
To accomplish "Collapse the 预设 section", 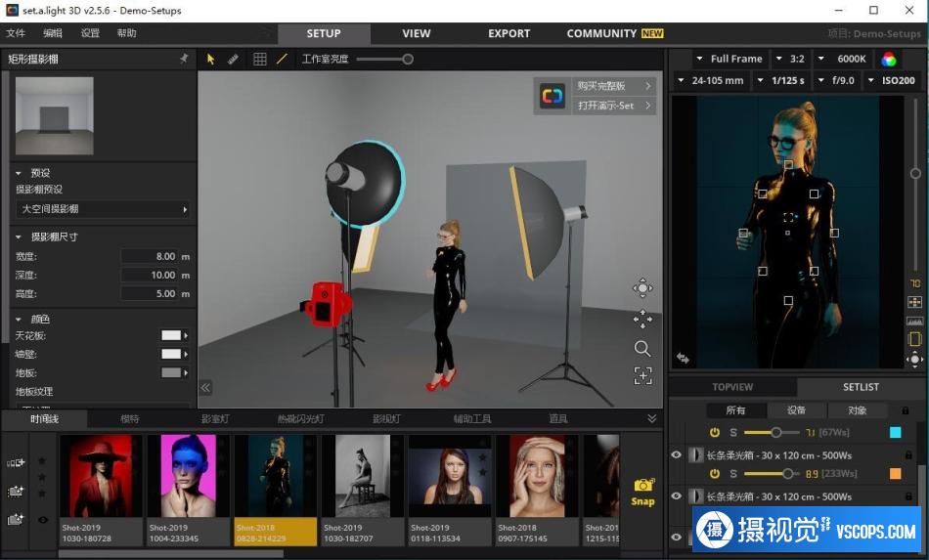I will pos(19,173).
